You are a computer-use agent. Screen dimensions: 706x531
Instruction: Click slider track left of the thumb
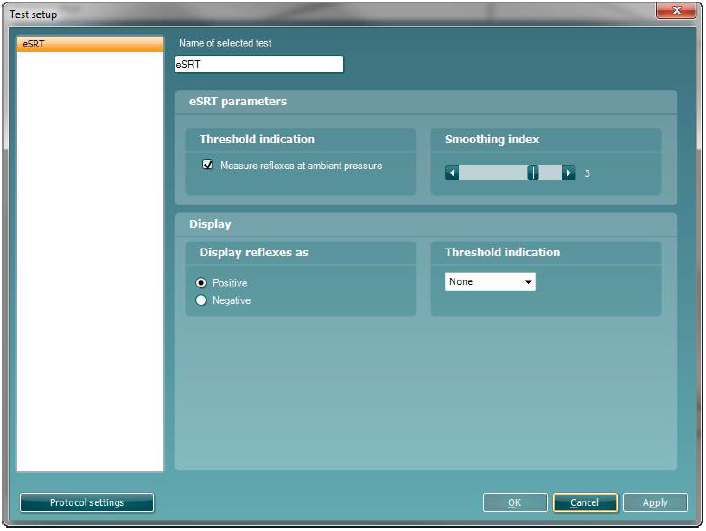(x=492, y=173)
